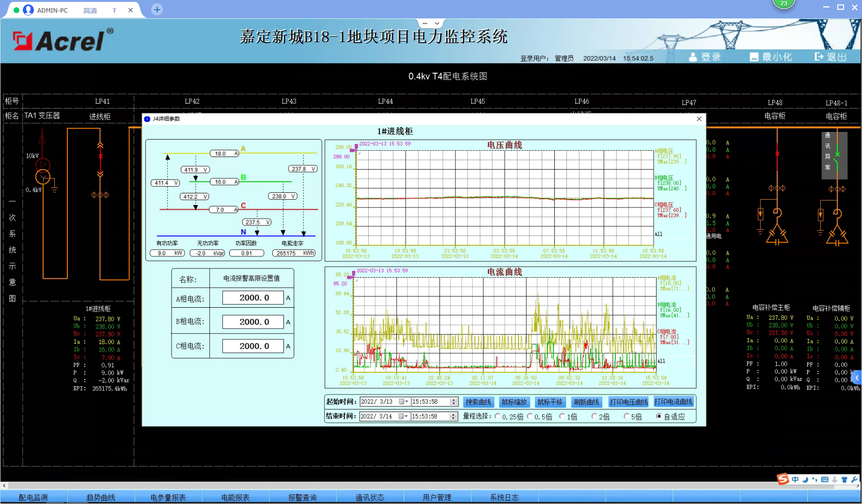
Task: Open 电参量报表 tab
Action: pos(168,497)
